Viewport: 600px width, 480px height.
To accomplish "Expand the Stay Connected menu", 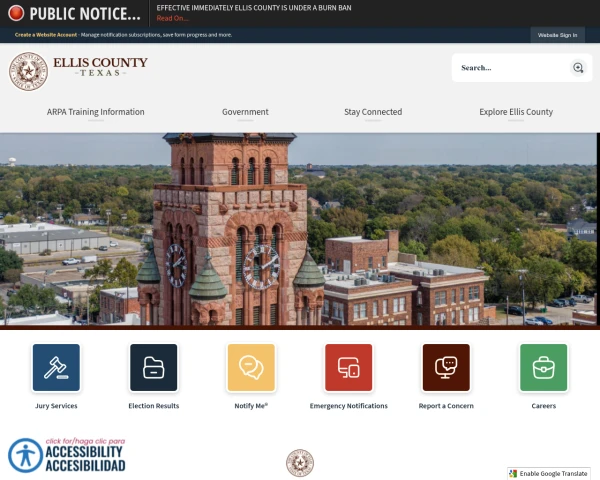I will 373,112.
